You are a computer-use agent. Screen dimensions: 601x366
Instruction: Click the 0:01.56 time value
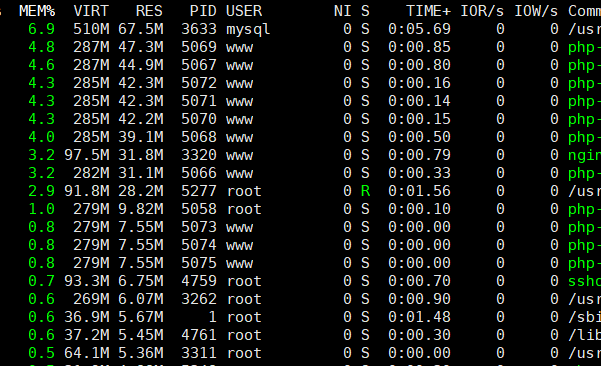pyautogui.click(x=419, y=191)
